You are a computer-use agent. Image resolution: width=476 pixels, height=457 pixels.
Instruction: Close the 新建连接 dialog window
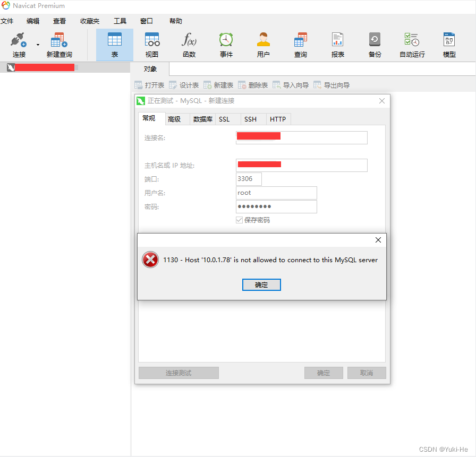(x=382, y=101)
